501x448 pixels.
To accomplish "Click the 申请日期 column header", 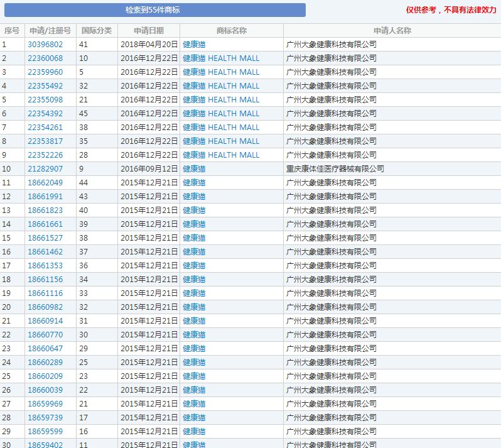I will (x=149, y=31).
